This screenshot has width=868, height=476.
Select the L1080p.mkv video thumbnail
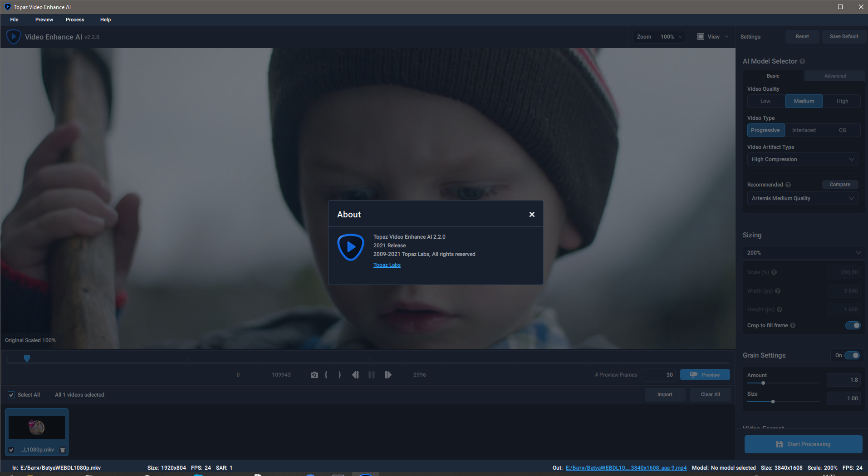37,427
